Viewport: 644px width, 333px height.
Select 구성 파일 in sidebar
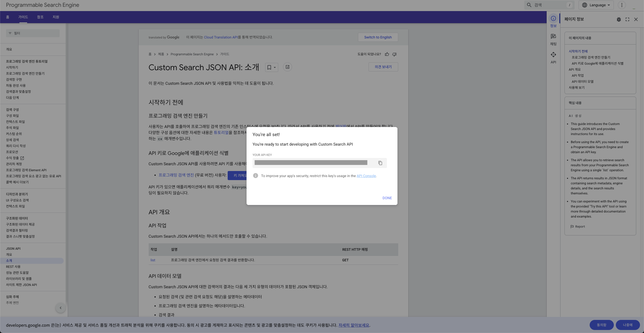coord(13,116)
